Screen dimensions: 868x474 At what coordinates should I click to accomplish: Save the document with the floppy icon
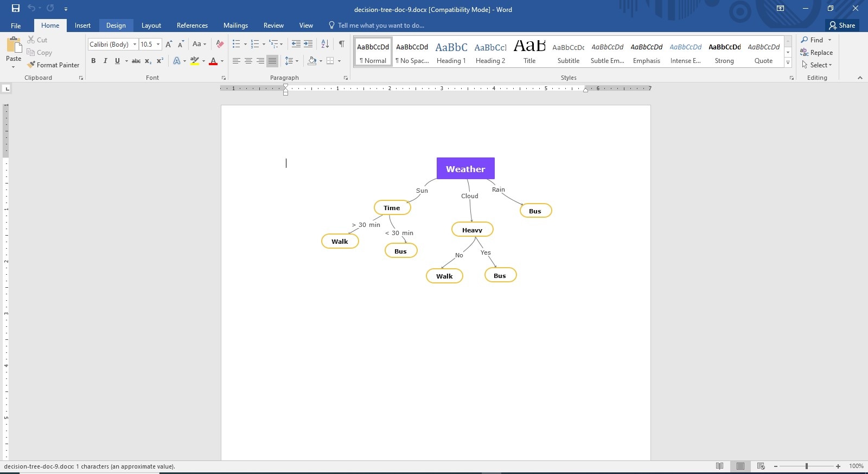[16, 8]
